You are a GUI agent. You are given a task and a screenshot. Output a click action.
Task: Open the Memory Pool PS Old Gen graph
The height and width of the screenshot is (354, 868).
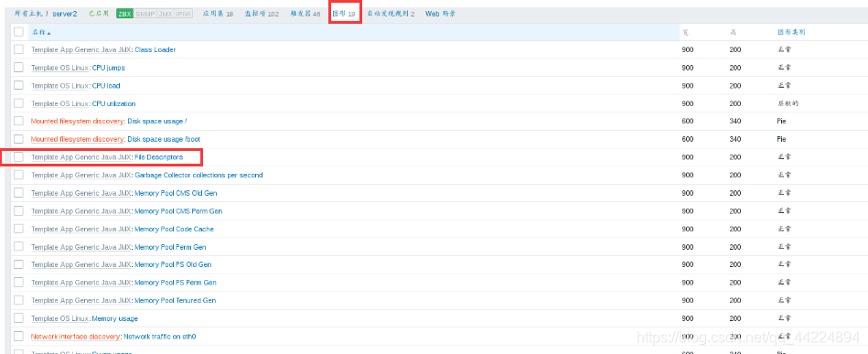click(173, 264)
